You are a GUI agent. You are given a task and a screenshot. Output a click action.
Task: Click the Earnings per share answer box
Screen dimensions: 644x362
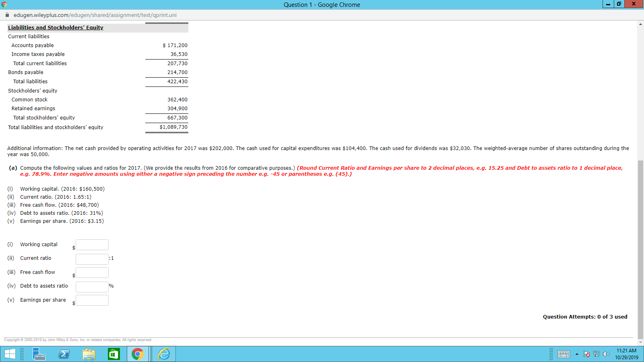click(x=92, y=300)
